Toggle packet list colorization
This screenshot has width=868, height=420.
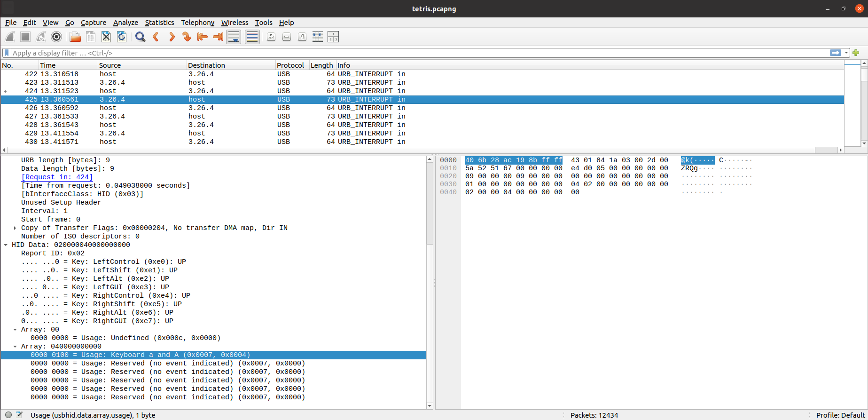click(252, 37)
